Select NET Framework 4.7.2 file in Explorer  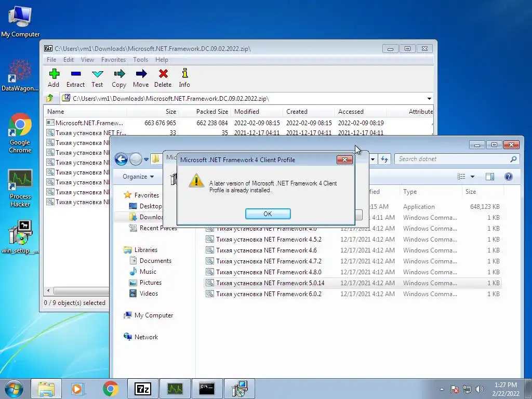[353, 261]
